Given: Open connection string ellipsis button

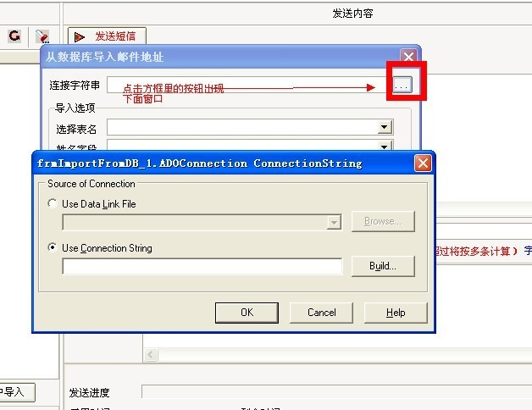Looking at the screenshot, I should click(x=402, y=85).
